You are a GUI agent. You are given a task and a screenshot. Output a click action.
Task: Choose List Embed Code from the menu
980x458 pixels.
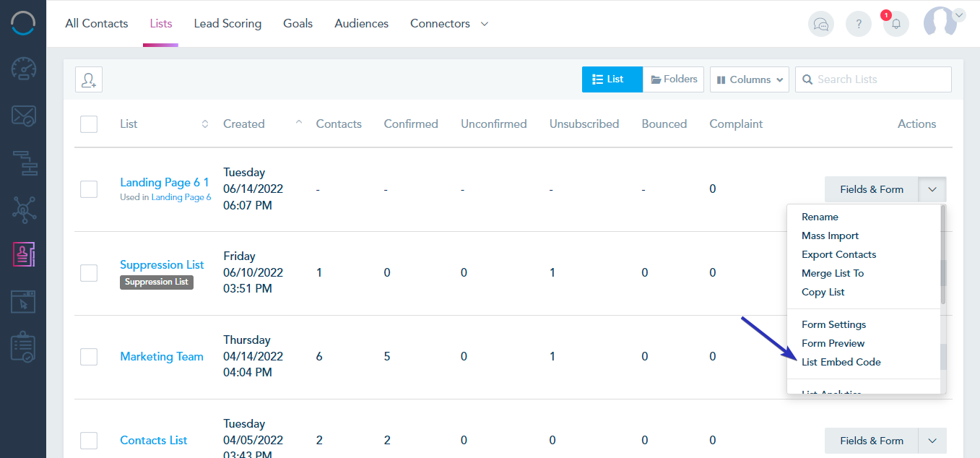tap(841, 362)
